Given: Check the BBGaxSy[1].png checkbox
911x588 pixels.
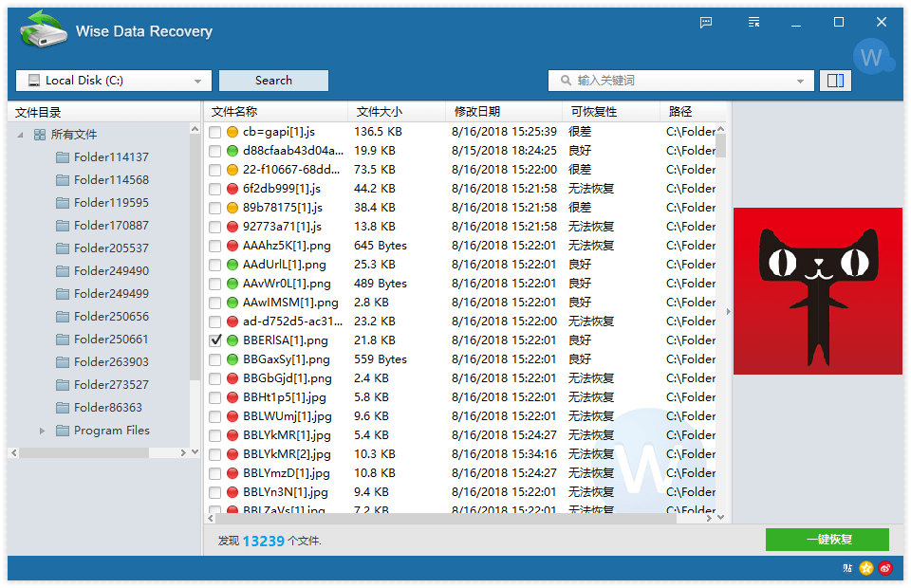Looking at the screenshot, I should (x=215, y=359).
